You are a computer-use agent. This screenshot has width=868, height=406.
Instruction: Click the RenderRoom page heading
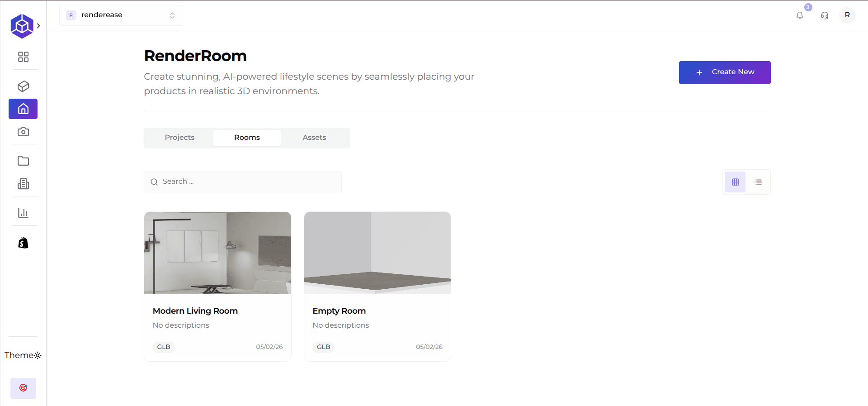coord(195,56)
